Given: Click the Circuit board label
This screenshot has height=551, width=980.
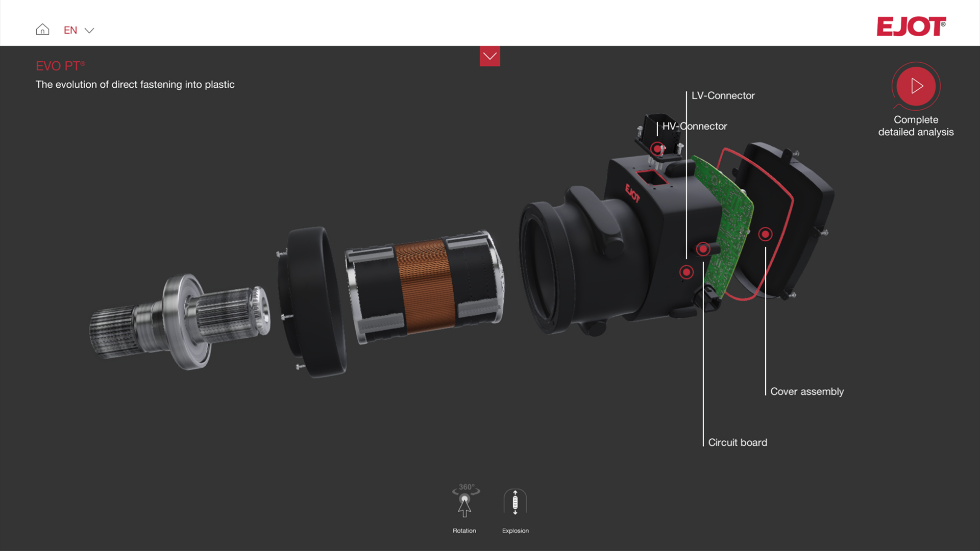Looking at the screenshot, I should 737,442.
